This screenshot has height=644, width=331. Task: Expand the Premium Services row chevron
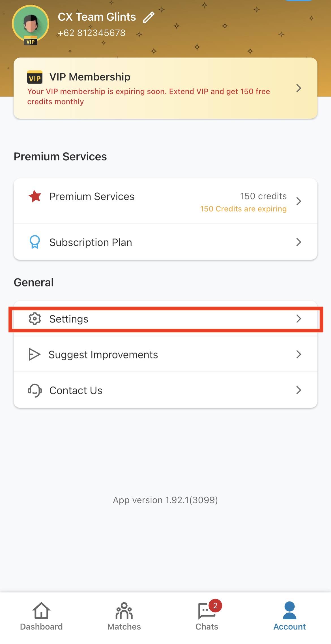(x=299, y=201)
